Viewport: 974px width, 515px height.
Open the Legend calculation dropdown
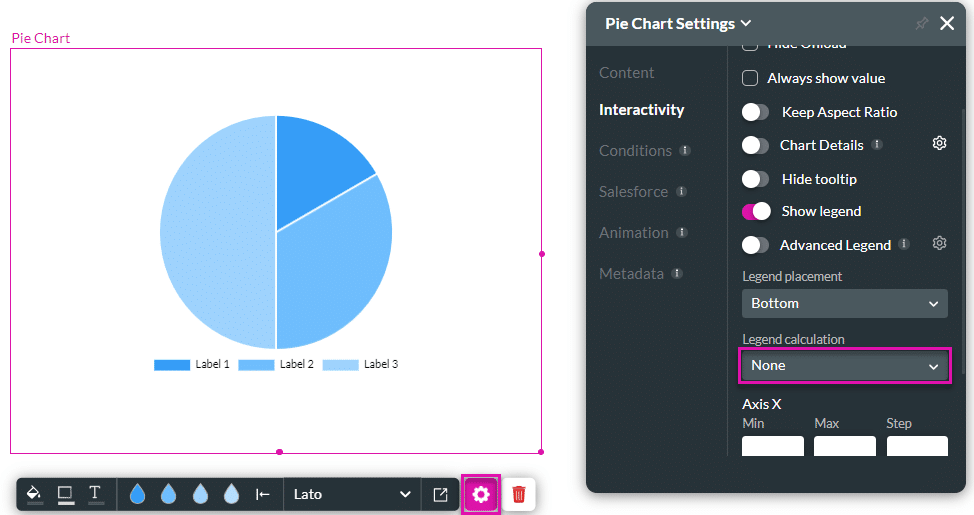pos(844,365)
